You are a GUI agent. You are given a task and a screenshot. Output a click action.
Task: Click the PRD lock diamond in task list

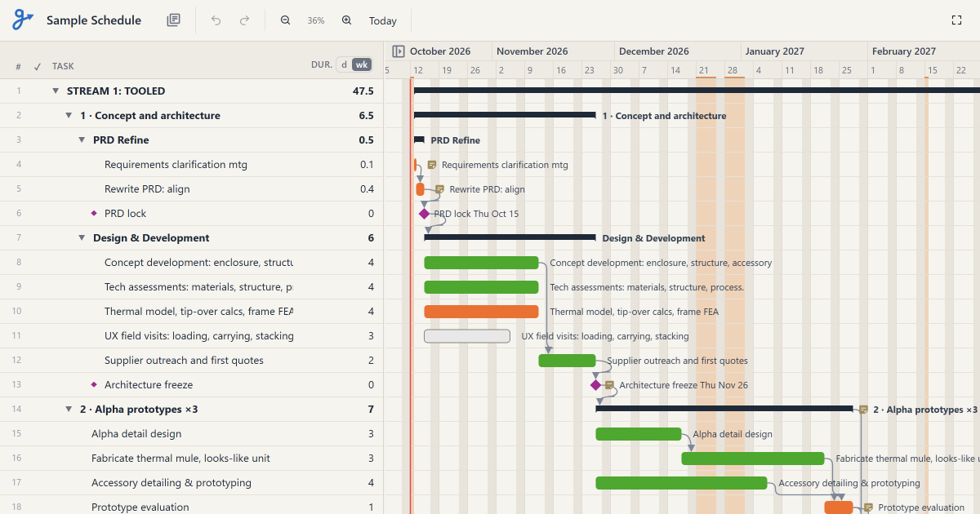[94, 214]
